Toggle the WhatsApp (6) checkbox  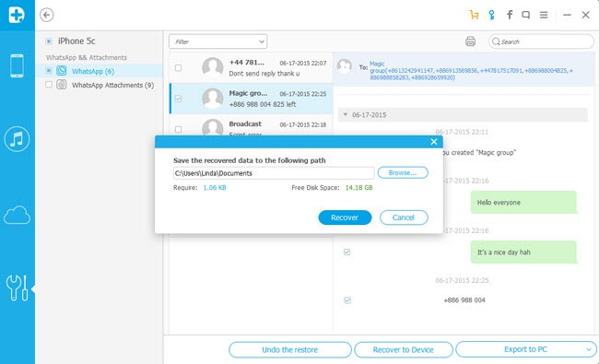pyautogui.click(x=49, y=71)
